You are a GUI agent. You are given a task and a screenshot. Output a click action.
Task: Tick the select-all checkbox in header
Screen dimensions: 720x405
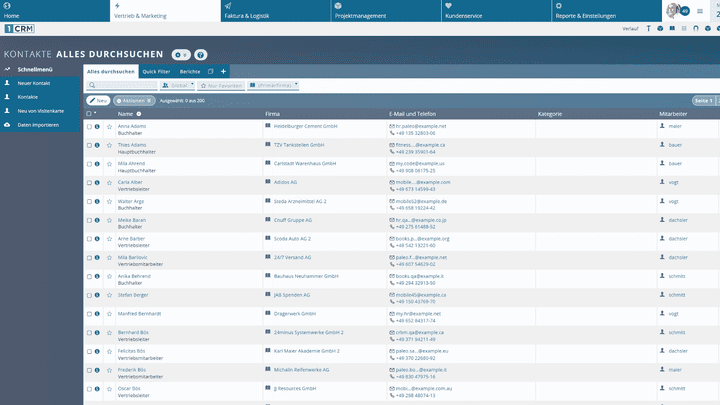(x=89, y=113)
